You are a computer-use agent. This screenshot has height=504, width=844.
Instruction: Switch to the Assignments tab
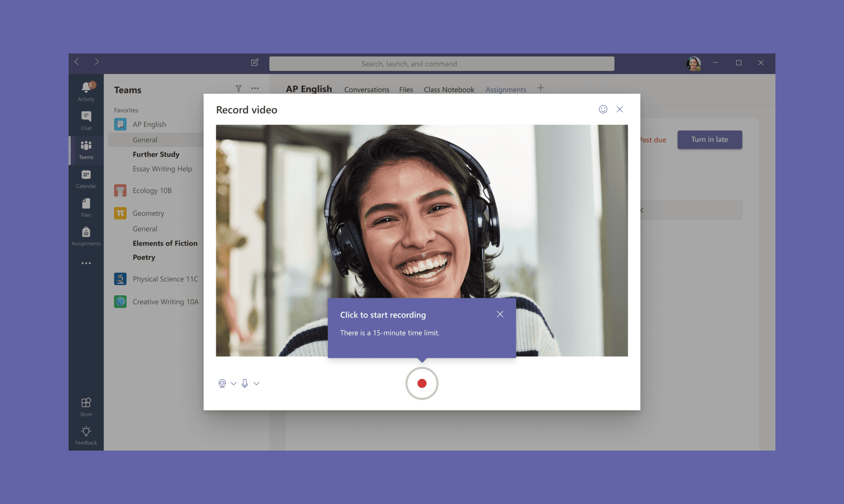(506, 90)
